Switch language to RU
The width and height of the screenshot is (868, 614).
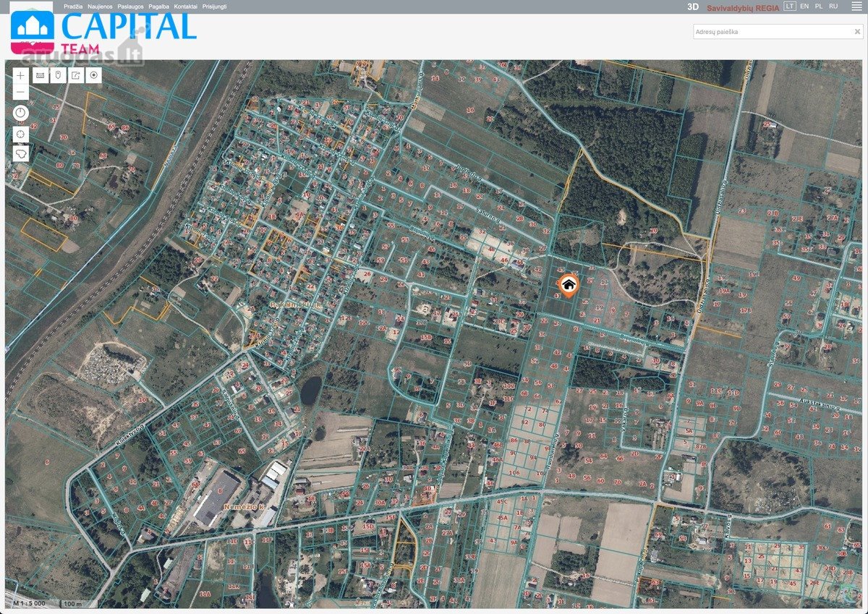833,6
